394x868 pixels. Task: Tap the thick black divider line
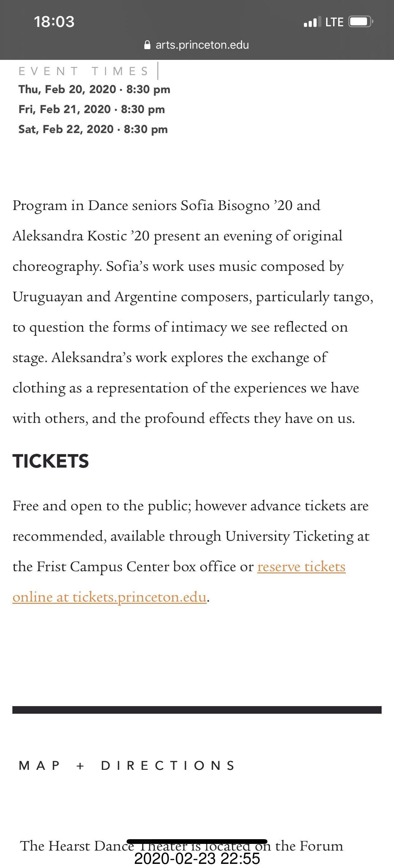click(x=197, y=710)
